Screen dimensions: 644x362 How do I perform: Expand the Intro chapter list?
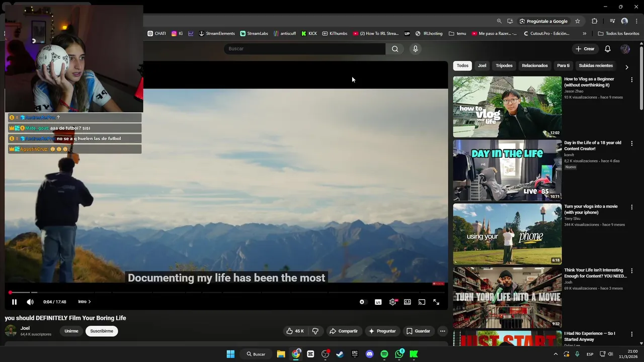click(x=84, y=302)
